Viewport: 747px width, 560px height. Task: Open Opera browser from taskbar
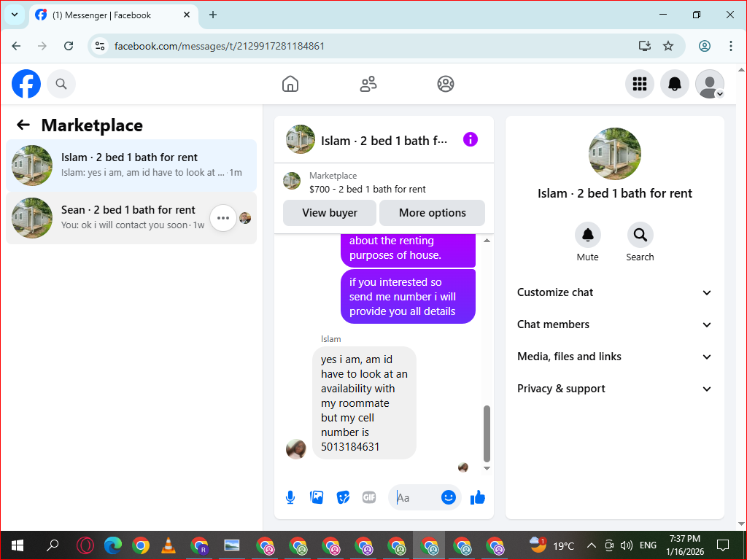85,545
